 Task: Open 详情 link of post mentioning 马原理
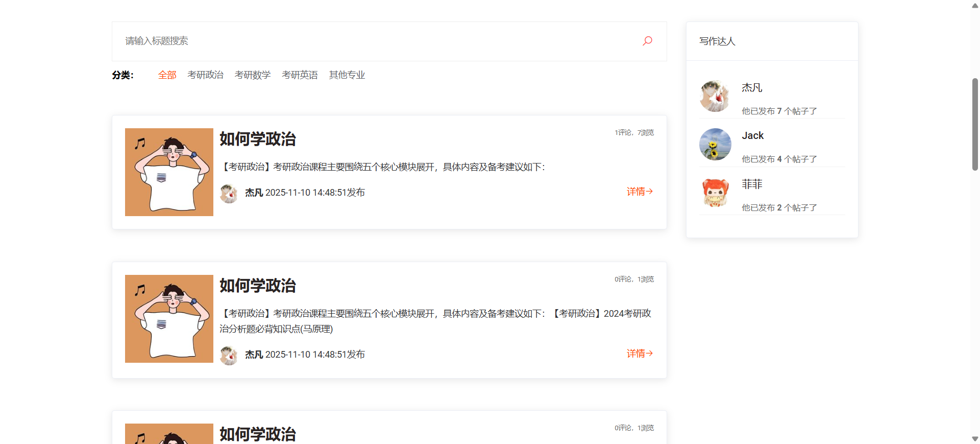pyautogui.click(x=640, y=354)
